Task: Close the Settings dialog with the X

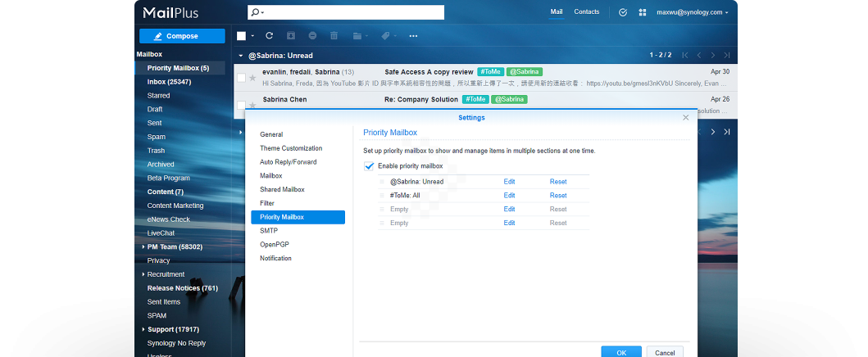Action: pos(686,118)
